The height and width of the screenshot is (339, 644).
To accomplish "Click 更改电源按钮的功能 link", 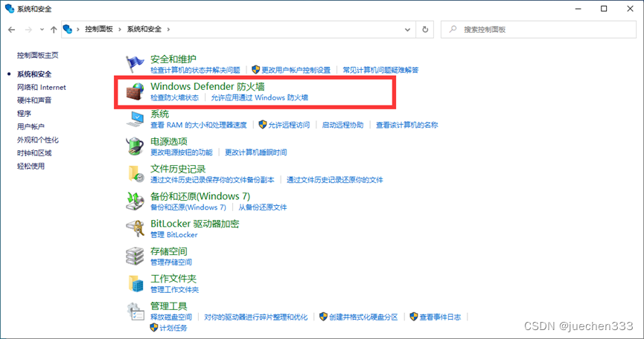I will point(182,152).
